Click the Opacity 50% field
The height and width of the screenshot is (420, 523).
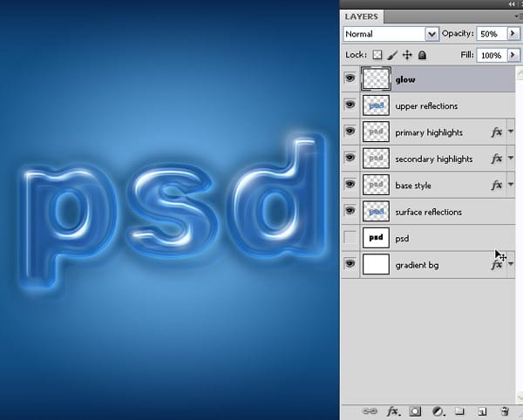pyautogui.click(x=492, y=34)
